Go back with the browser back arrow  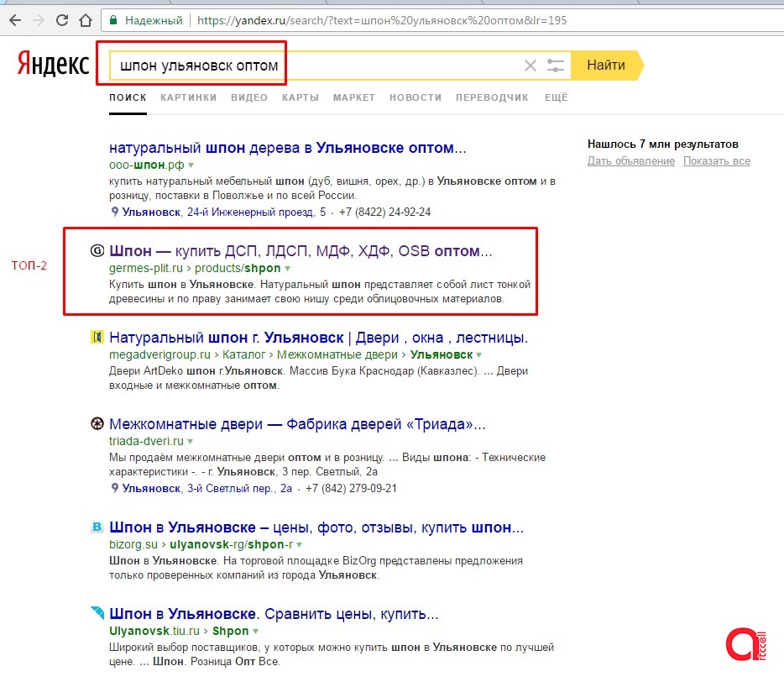15,20
